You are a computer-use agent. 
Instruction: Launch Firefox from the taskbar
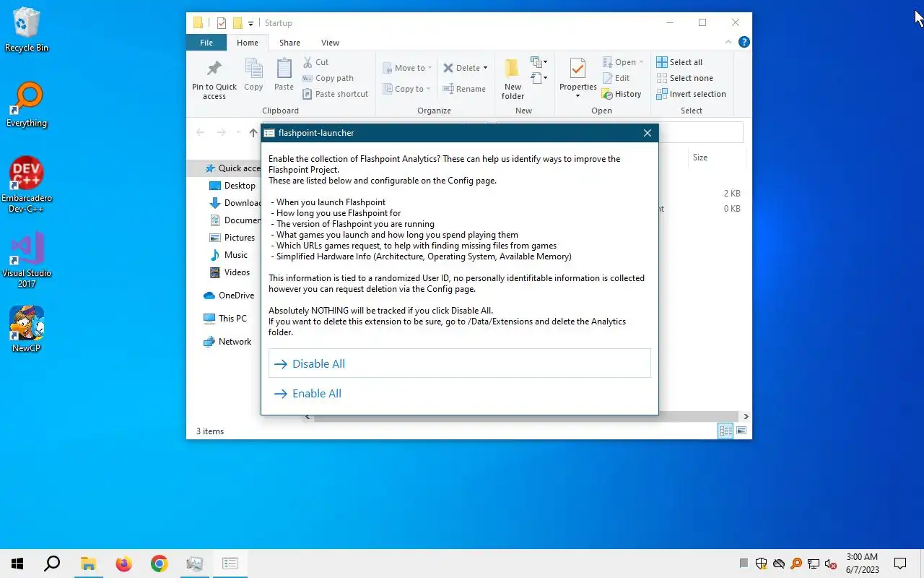123,564
